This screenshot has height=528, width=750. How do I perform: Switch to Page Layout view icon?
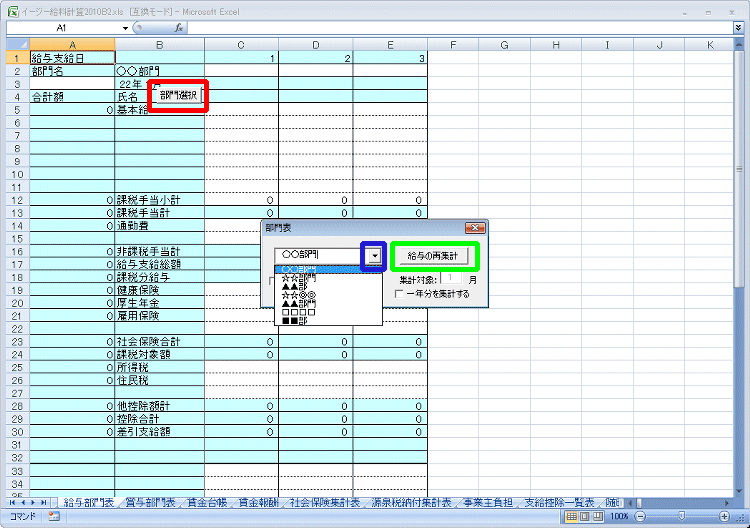click(x=583, y=517)
